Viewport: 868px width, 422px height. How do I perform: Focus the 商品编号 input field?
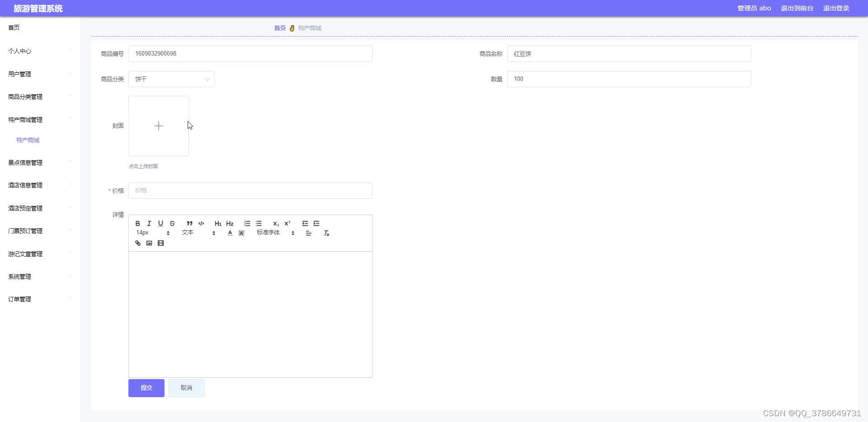(x=250, y=54)
